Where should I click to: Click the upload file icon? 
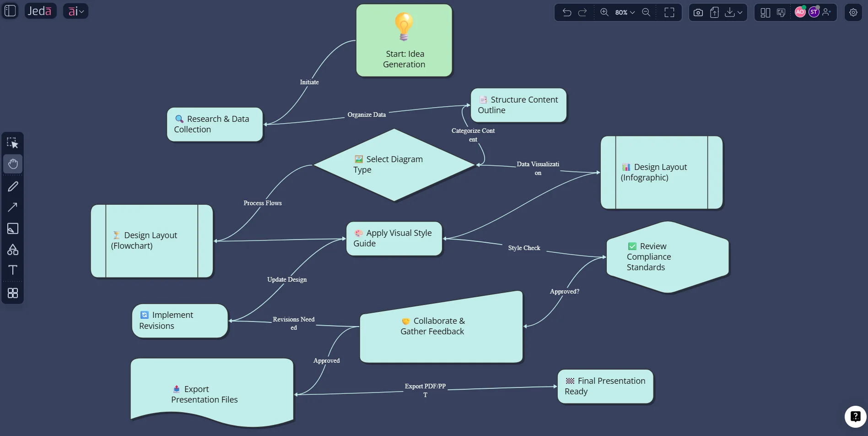pyautogui.click(x=714, y=12)
